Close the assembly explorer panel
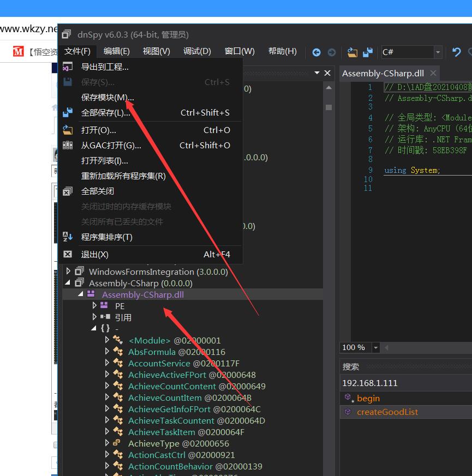The width and height of the screenshot is (472, 476). tap(327, 73)
